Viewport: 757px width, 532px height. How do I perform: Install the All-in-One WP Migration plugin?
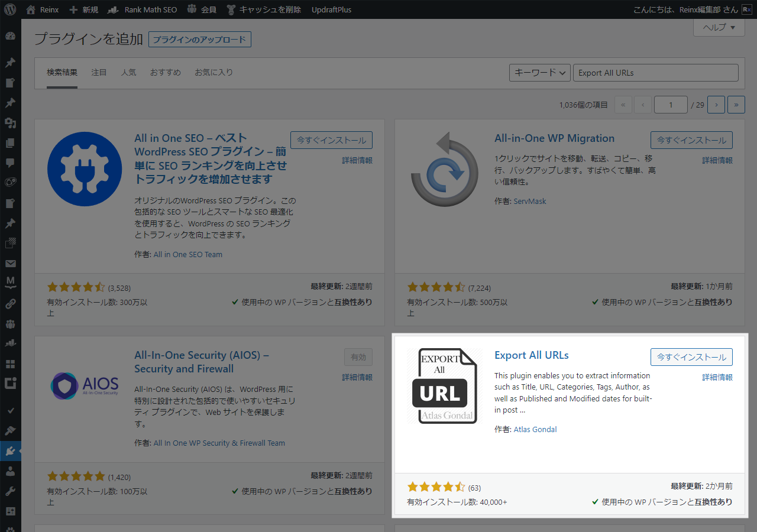click(x=691, y=140)
